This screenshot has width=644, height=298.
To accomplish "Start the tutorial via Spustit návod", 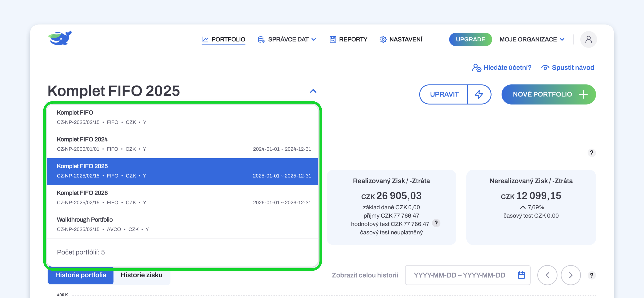I will 568,68.
